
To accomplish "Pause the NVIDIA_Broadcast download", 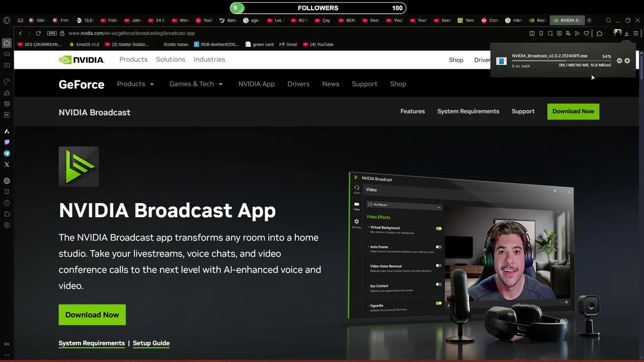I will point(619,60).
